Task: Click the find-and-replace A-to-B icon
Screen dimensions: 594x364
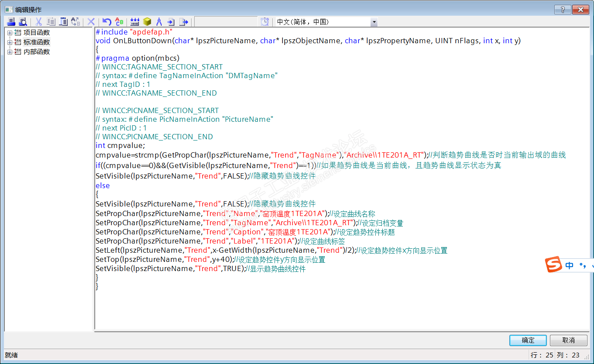Action: click(x=76, y=22)
